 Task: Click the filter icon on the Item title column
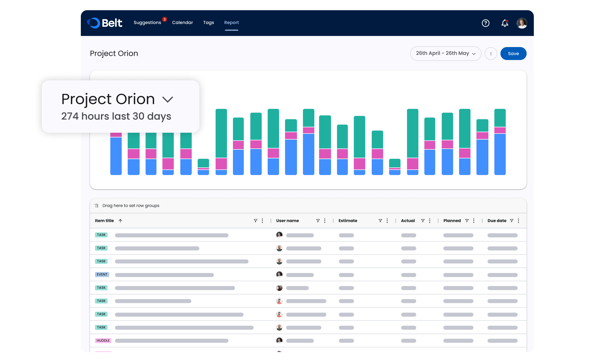[x=255, y=221]
